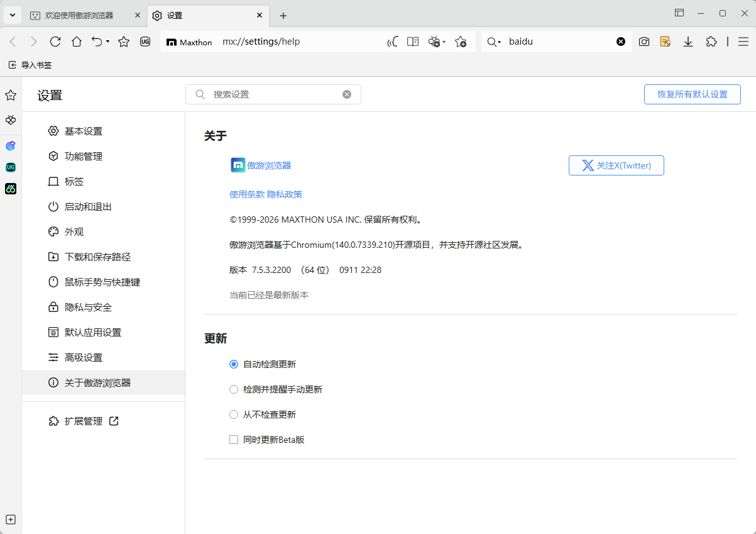Open 外观 settings section
The height and width of the screenshot is (534, 756).
click(103, 231)
